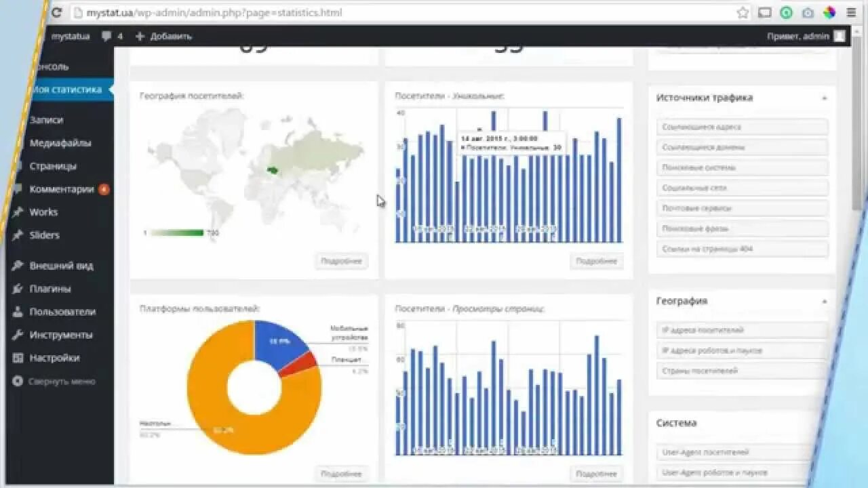This screenshot has height=488, width=868.
Task: Click the wrench icon beside Инструменты
Action: (18, 335)
